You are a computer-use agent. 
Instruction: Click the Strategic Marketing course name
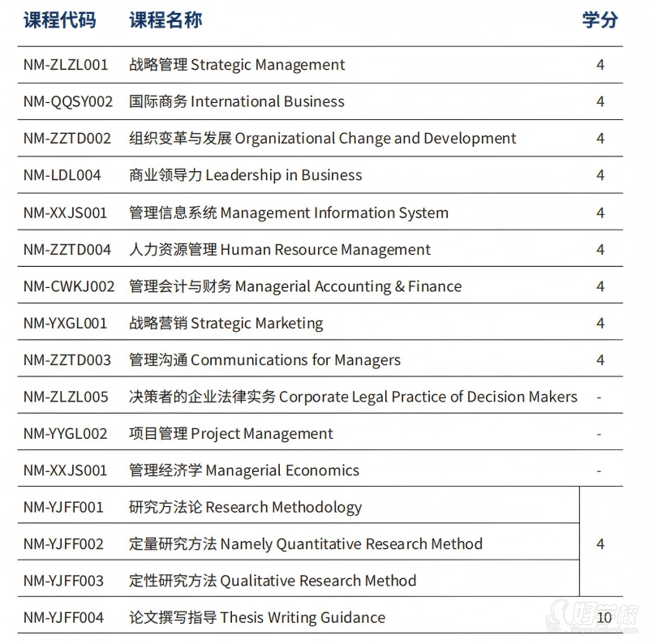[226, 324]
